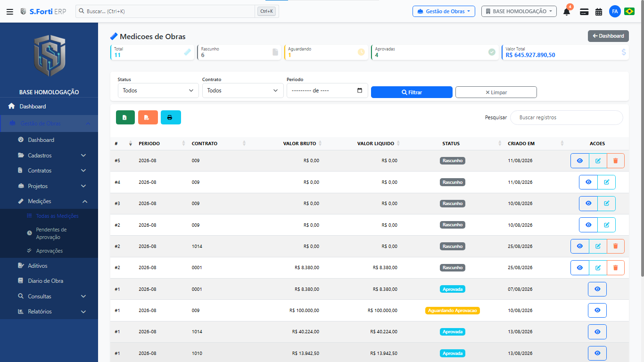The height and width of the screenshot is (362, 644).
Task: Open the Contrato filter dropdown
Action: pos(243,90)
